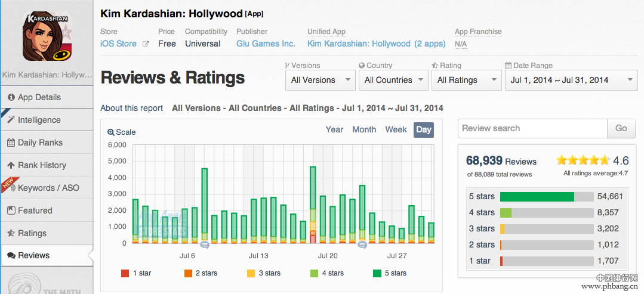Open the Ratings section in sidebar

32,233
